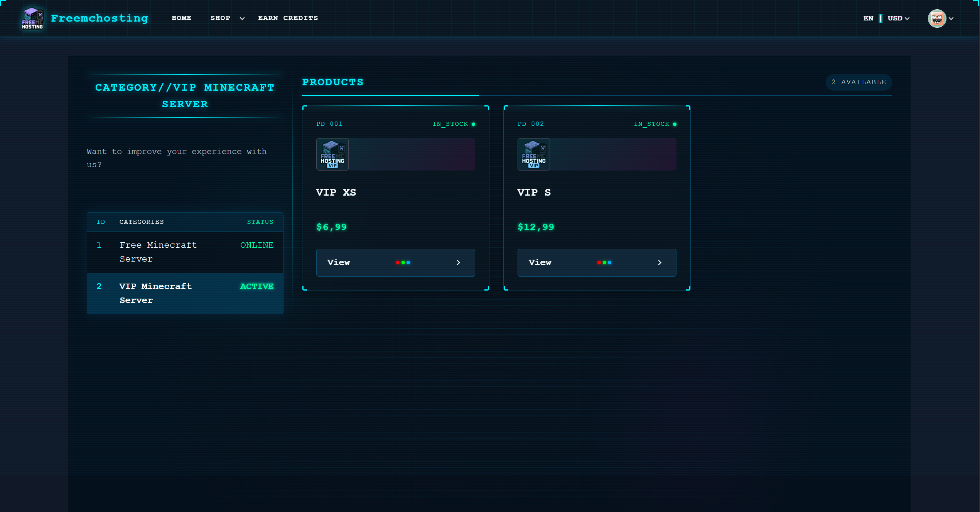Click the VIP XS product title
The image size is (980, 512).
(336, 193)
